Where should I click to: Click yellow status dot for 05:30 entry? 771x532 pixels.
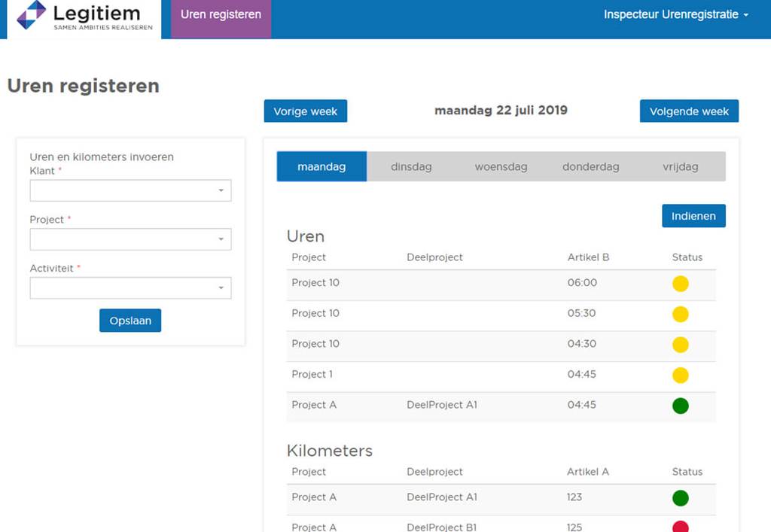tap(680, 314)
